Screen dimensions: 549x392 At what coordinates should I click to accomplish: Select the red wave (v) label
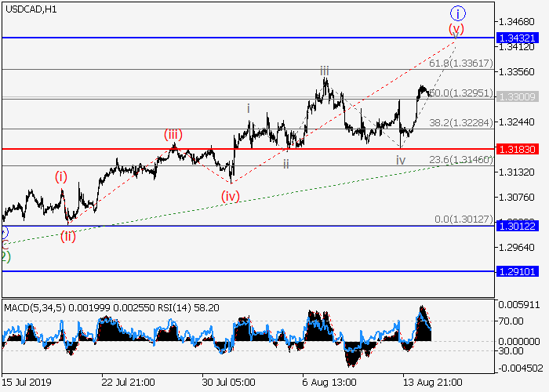click(x=456, y=29)
